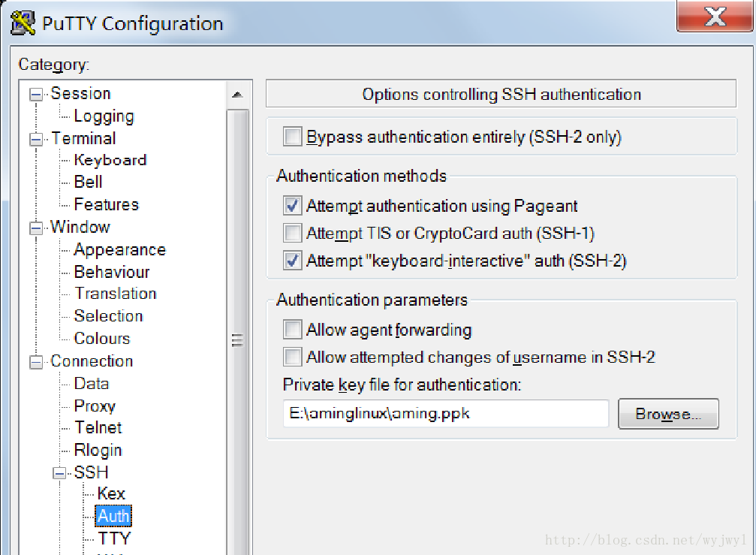Open Appearance settings

(x=119, y=250)
